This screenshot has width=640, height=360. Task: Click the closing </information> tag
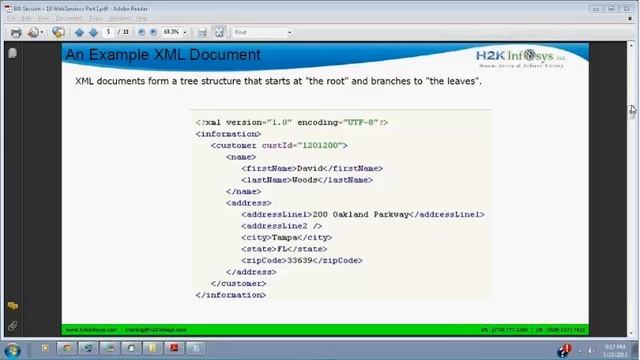(231, 295)
